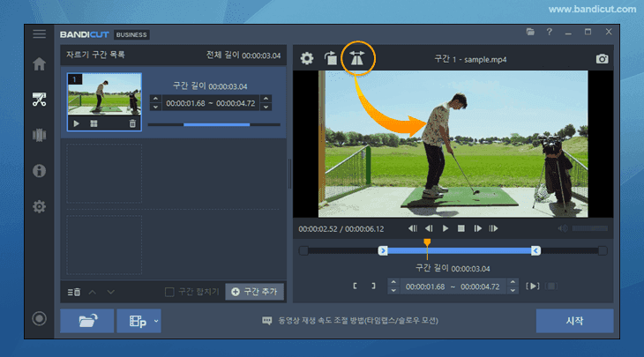Jump to the segment start button

[x=413, y=228]
